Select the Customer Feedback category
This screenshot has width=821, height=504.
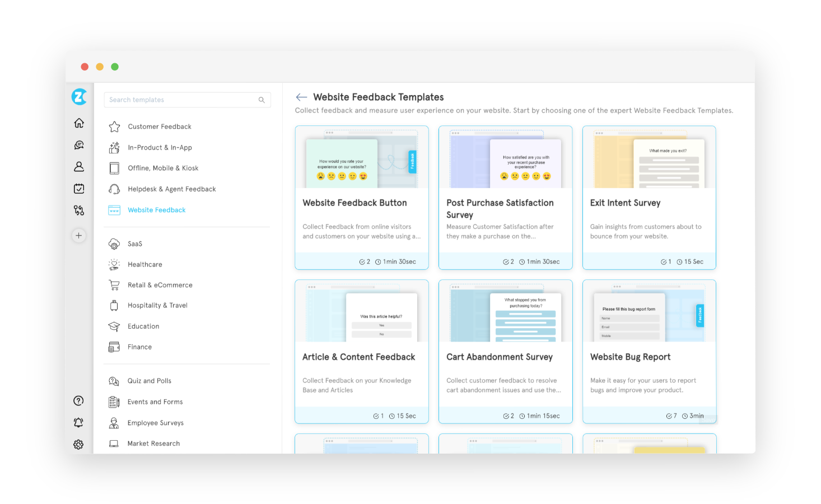coord(160,127)
